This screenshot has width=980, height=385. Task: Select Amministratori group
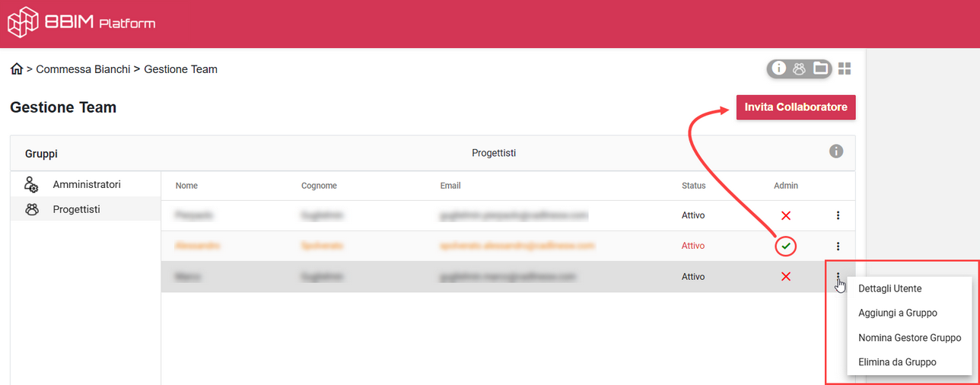pos(85,185)
